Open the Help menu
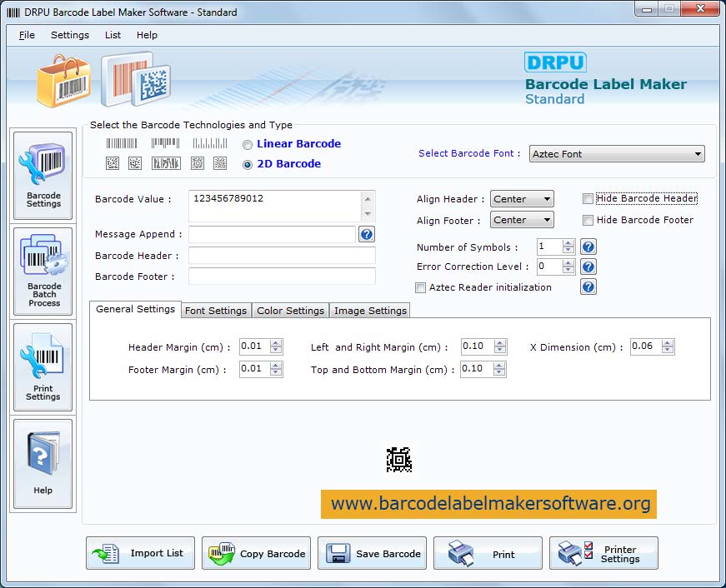The image size is (726, 588). pyautogui.click(x=147, y=35)
